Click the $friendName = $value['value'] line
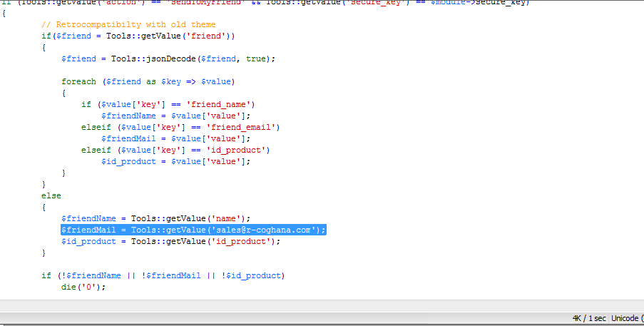 (x=175, y=116)
